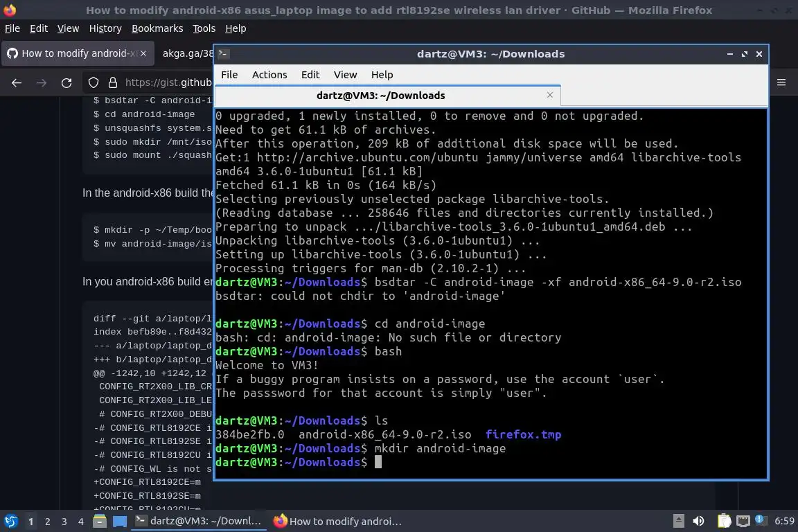The width and height of the screenshot is (798, 532).
Task: Click the tracking protection shield icon
Action: point(94,82)
